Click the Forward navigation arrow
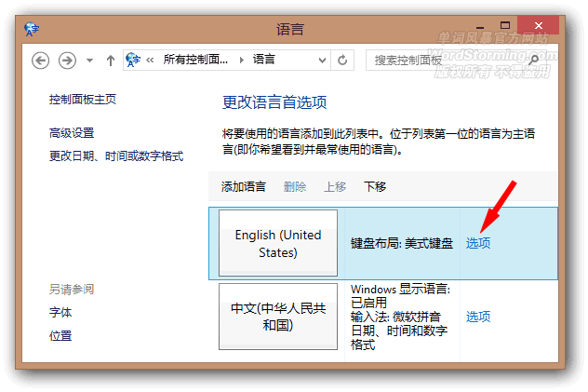588x392 pixels. pyautogui.click(x=67, y=60)
